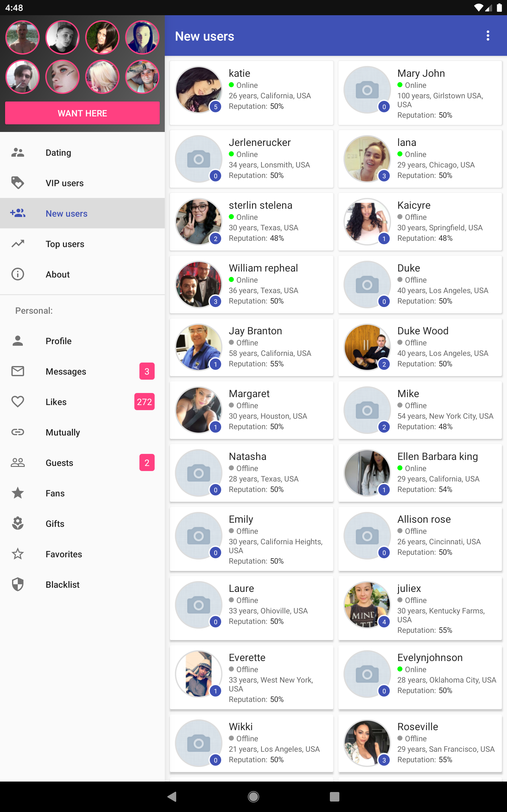Open the three-dot overflow menu

488,36
